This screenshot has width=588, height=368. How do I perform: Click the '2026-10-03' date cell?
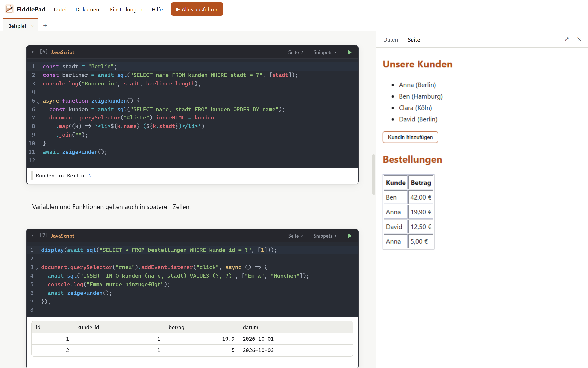pyautogui.click(x=258, y=350)
